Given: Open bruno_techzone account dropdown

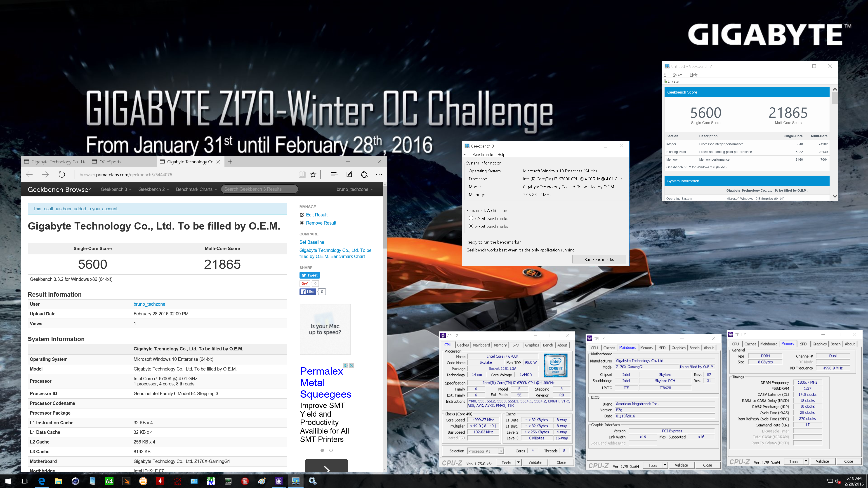Looking at the screenshot, I should point(354,189).
